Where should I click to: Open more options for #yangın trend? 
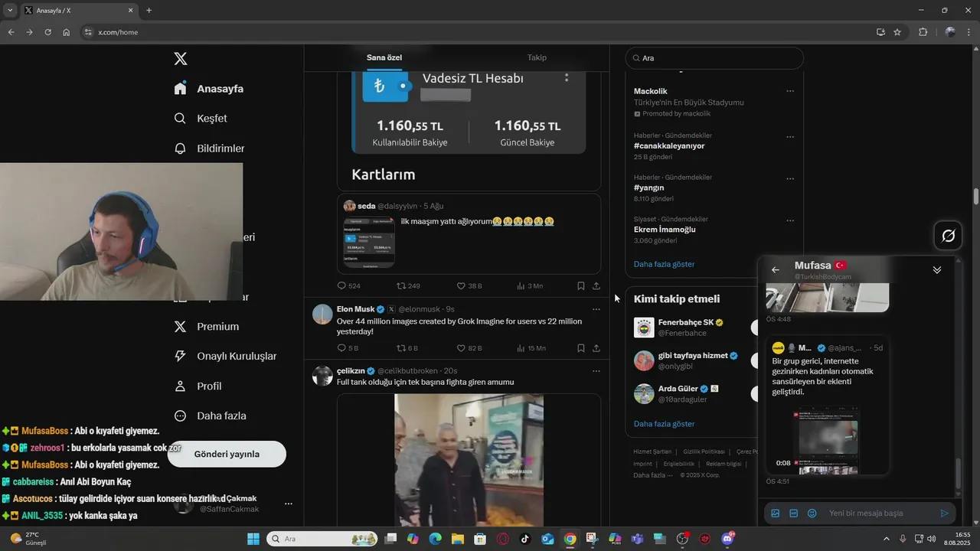click(x=790, y=178)
